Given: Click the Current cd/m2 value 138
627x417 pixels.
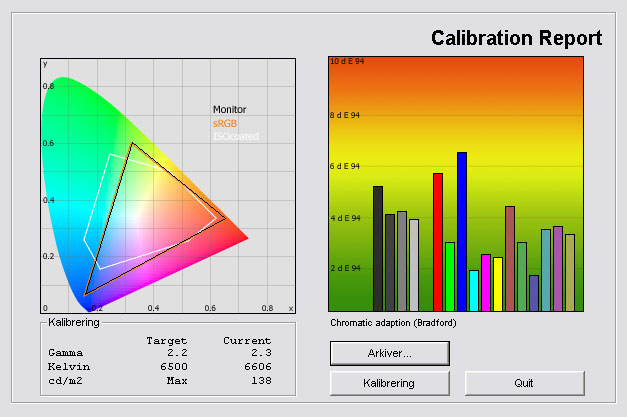Looking at the screenshot, I should pos(261,381).
